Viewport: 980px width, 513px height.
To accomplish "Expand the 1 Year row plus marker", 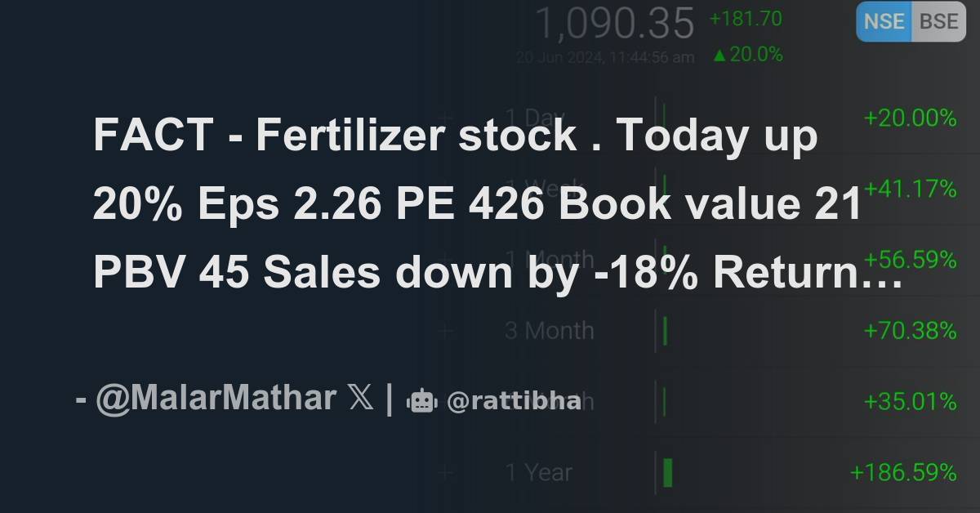I will 444,471.
